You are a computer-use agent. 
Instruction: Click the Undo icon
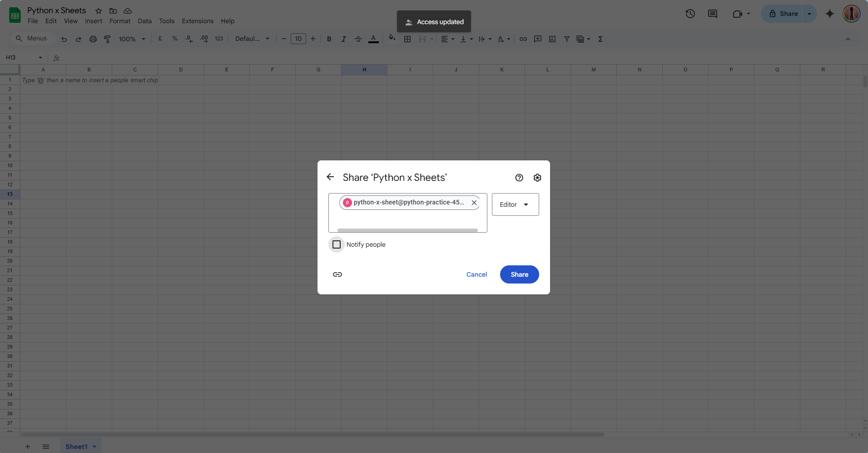point(64,39)
